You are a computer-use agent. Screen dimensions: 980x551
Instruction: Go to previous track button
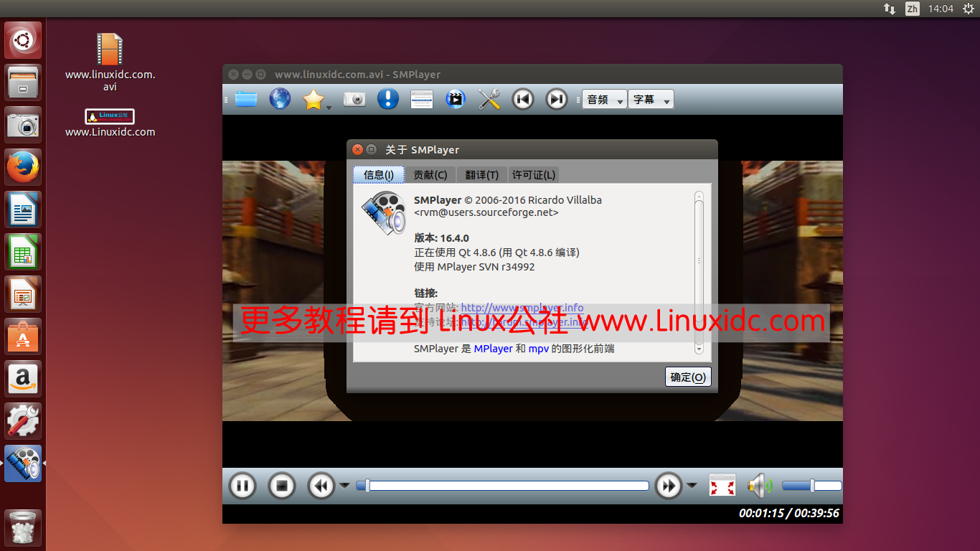click(x=523, y=99)
